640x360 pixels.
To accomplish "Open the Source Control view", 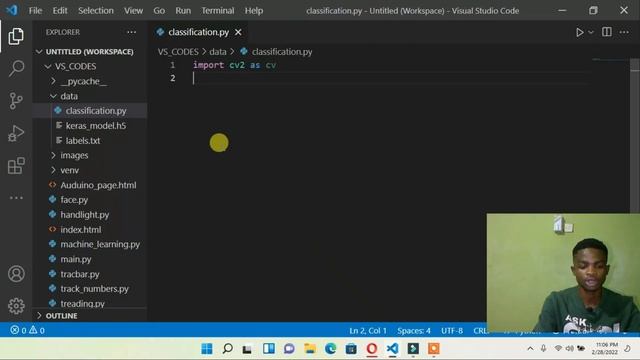I will click(16, 101).
